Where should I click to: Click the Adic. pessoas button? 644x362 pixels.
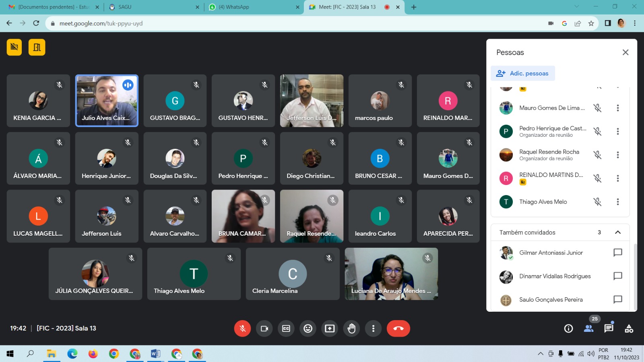click(x=523, y=73)
